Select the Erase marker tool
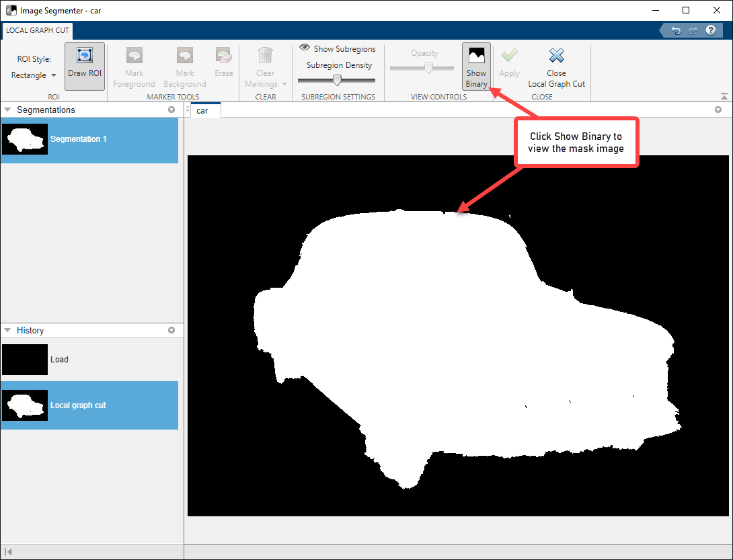733x560 pixels. [224, 63]
